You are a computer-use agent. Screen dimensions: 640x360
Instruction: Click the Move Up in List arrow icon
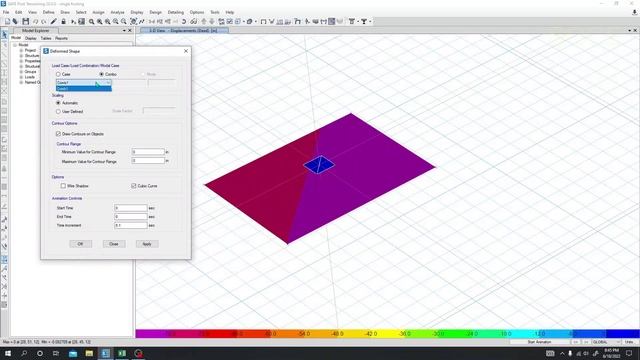coord(204,21)
